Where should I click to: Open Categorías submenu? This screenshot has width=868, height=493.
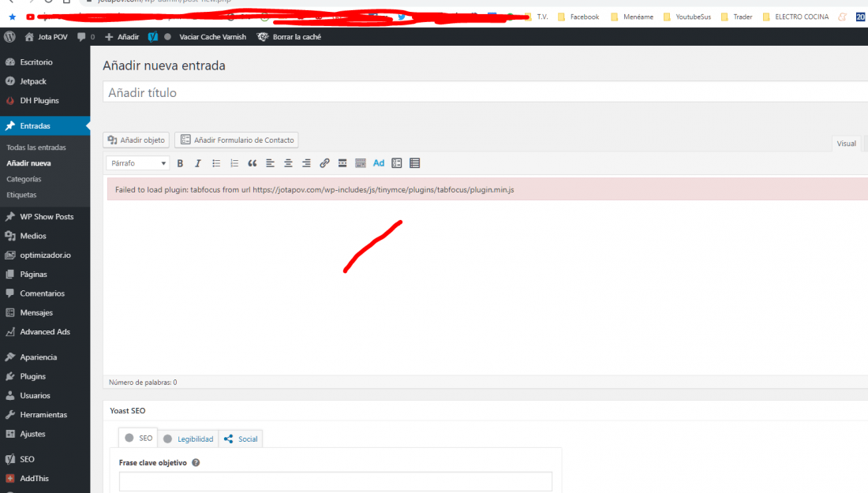tap(24, 179)
